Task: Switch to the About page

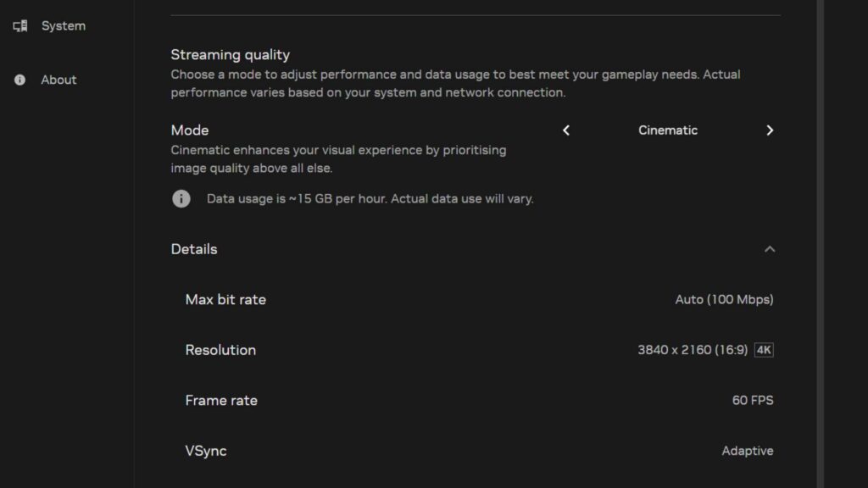Action: (x=58, y=79)
